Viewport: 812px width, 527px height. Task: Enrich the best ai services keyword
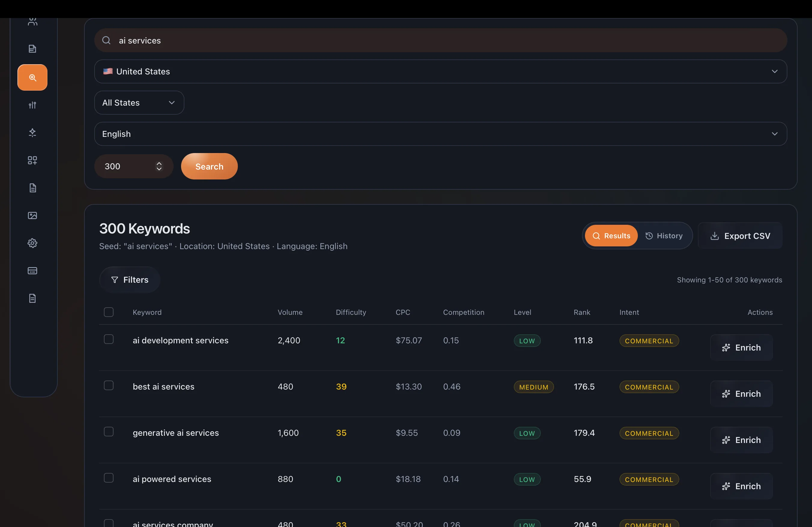(741, 394)
